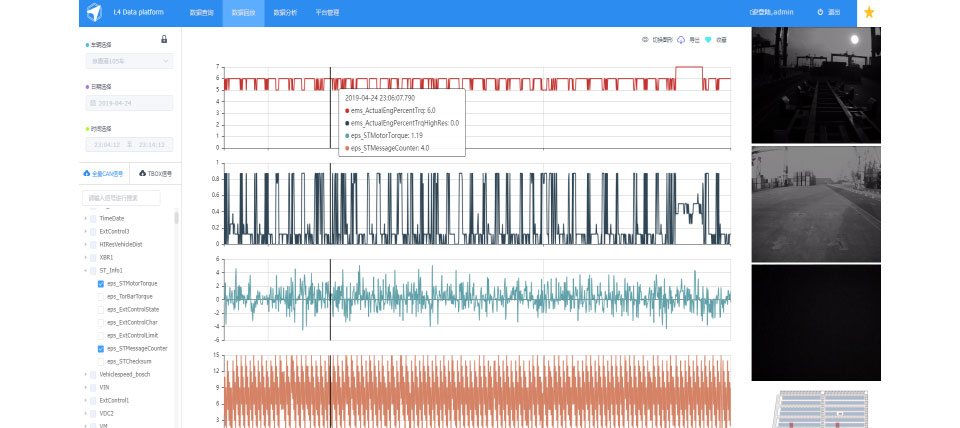
Task: Open the fourth platform management nav item
Action: (x=327, y=13)
